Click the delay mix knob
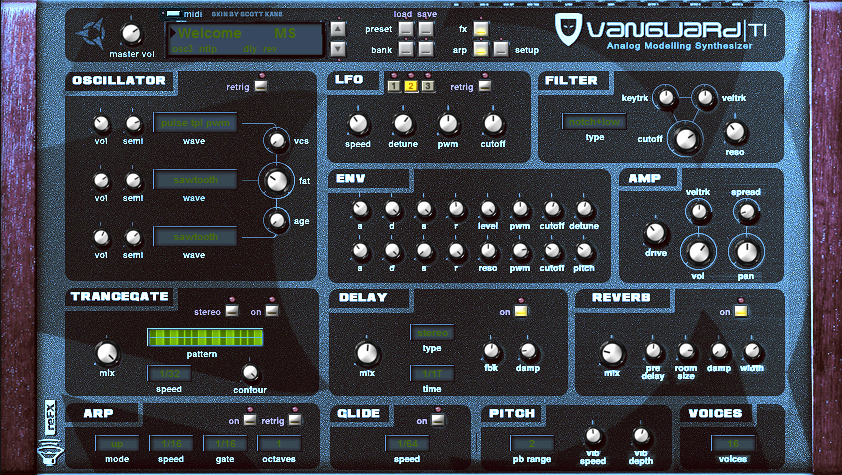 pos(367,354)
